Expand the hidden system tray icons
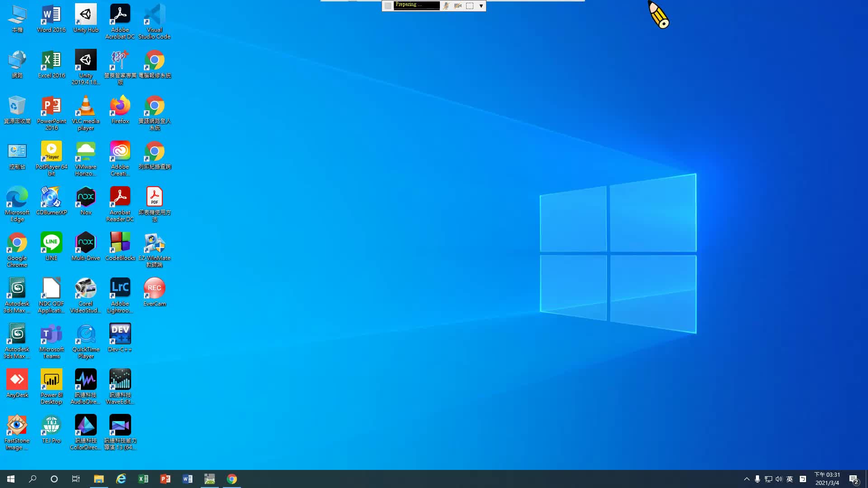The image size is (868, 488). coord(746,479)
